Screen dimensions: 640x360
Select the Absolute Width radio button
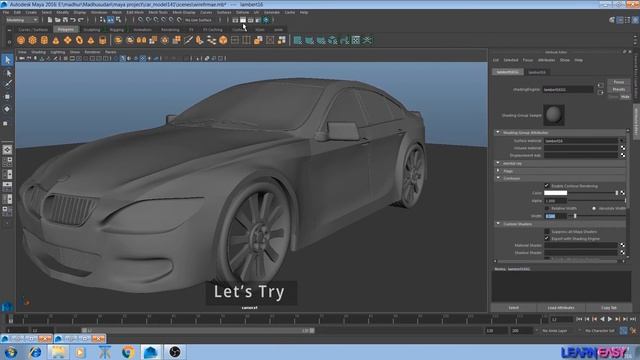594,208
